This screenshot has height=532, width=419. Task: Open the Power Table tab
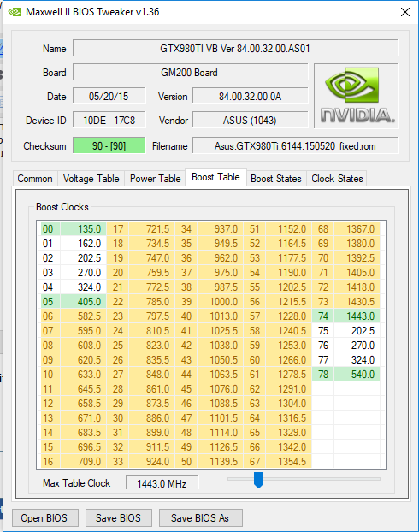pyautogui.click(x=155, y=179)
